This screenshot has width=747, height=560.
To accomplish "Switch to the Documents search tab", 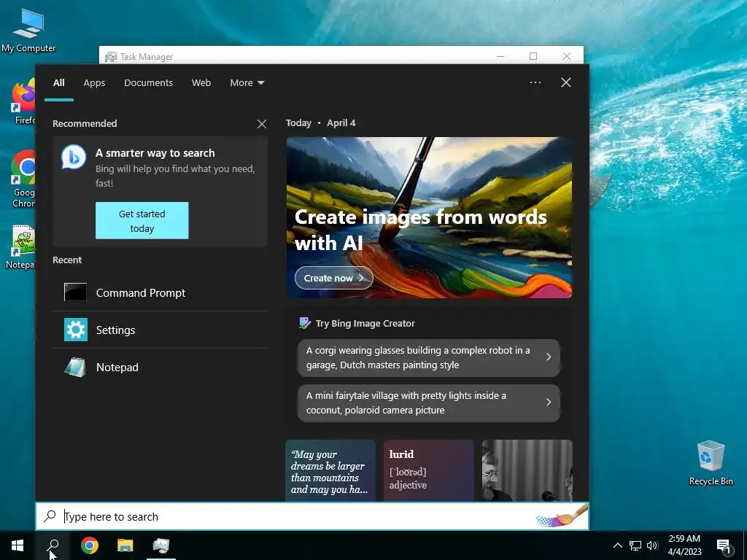I will [148, 83].
